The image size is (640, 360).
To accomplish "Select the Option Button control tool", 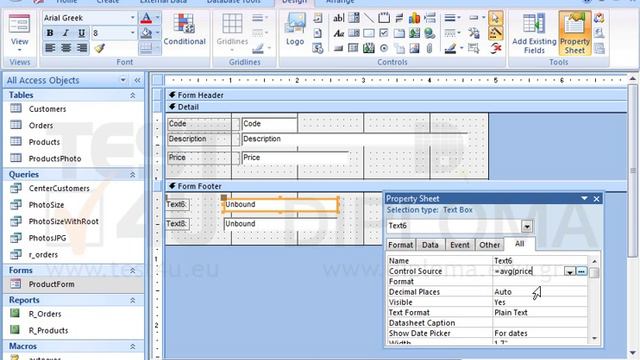I will [384, 49].
